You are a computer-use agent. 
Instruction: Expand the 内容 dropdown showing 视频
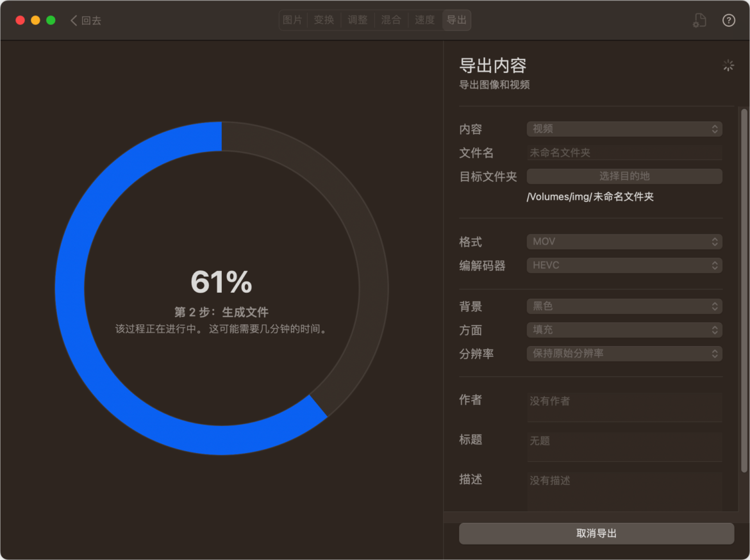[x=624, y=129]
